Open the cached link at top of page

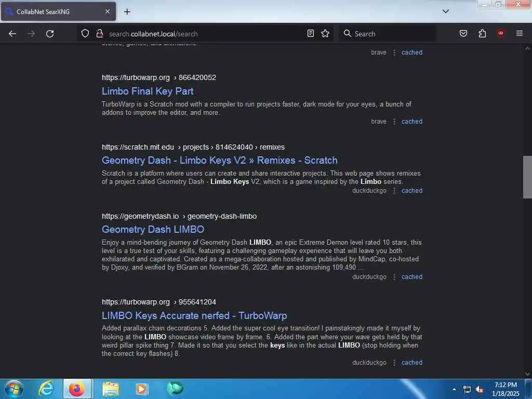coord(412,52)
